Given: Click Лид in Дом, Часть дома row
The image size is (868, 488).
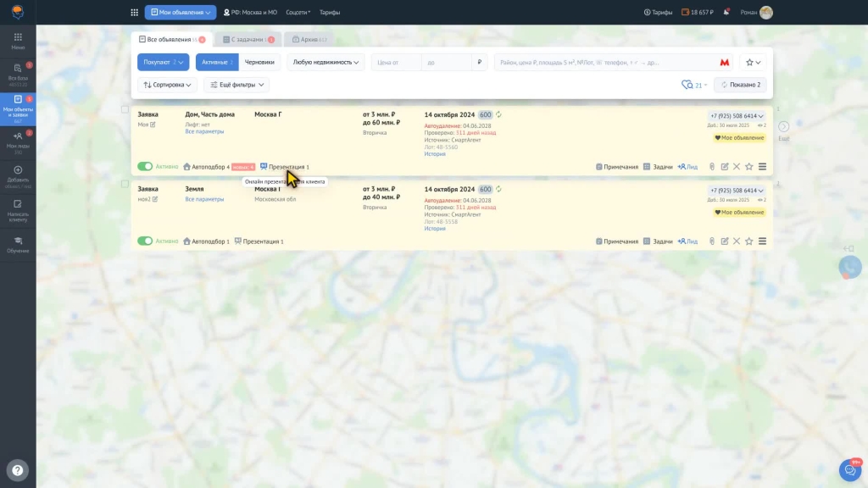Looking at the screenshot, I should [x=687, y=167].
